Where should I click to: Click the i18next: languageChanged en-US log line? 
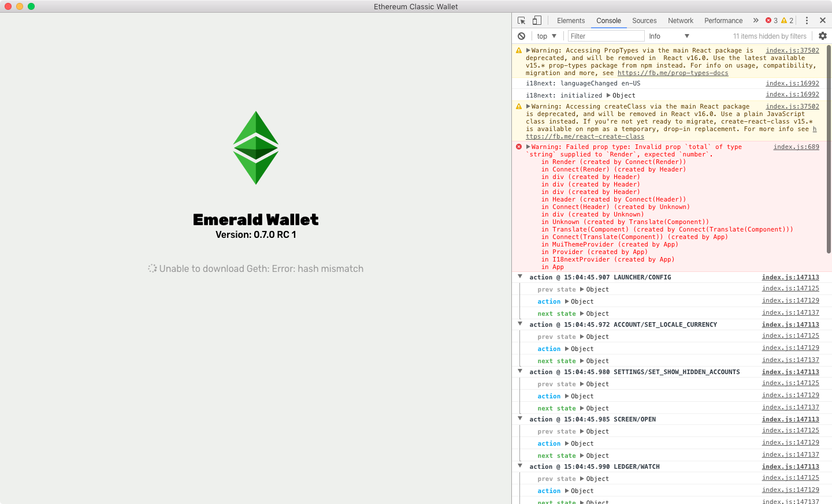click(x=583, y=83)
